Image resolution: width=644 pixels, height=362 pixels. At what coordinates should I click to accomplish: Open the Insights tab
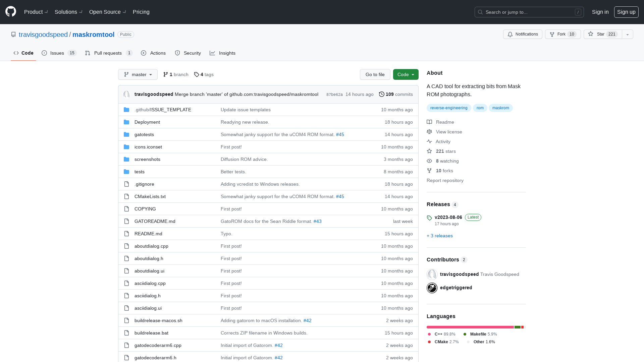click(x=223, y=53)
